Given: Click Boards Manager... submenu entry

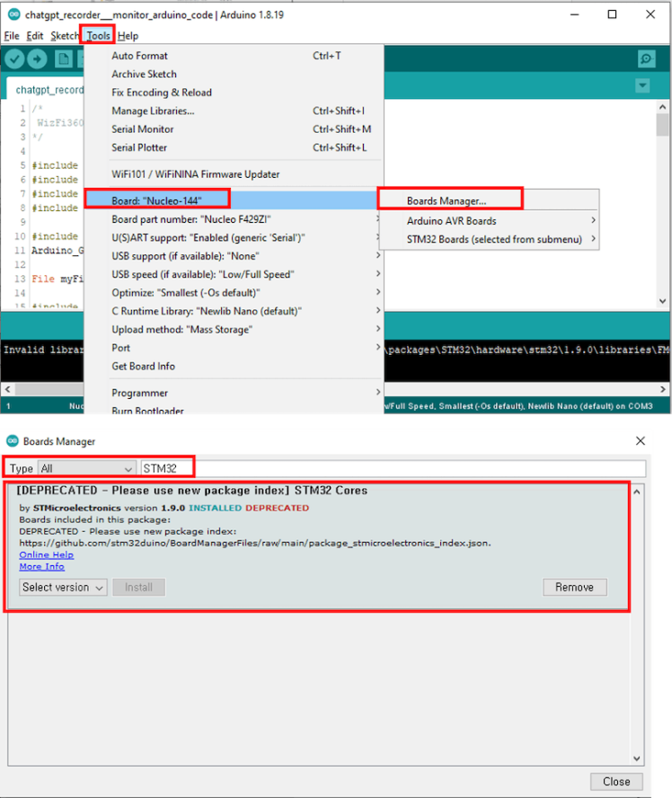Looking at the screenshot, I should coord(490,200).
